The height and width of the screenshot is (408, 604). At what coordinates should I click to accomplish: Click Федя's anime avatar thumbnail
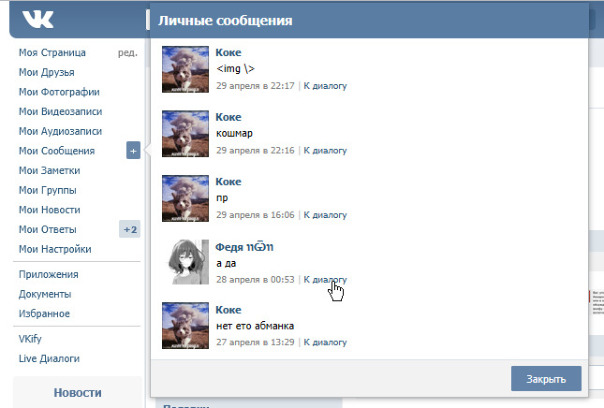pyautogui.click(x=187, y=262)
